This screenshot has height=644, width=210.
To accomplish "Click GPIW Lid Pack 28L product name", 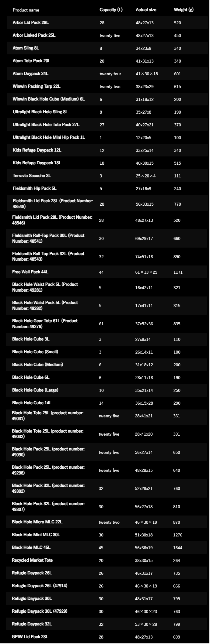I will click(x=30, y=637).
